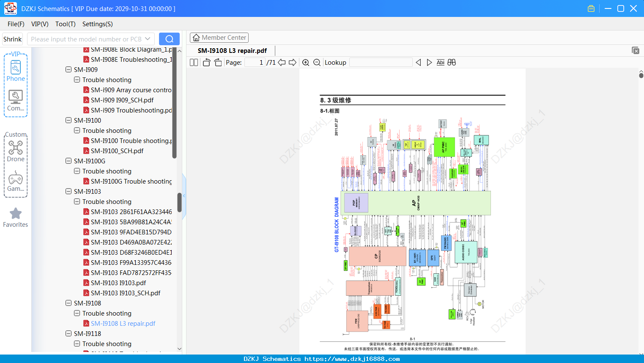Click the panel splitter collapse handle
This screenshot has height=363, width=644.
tap(184, 197)
